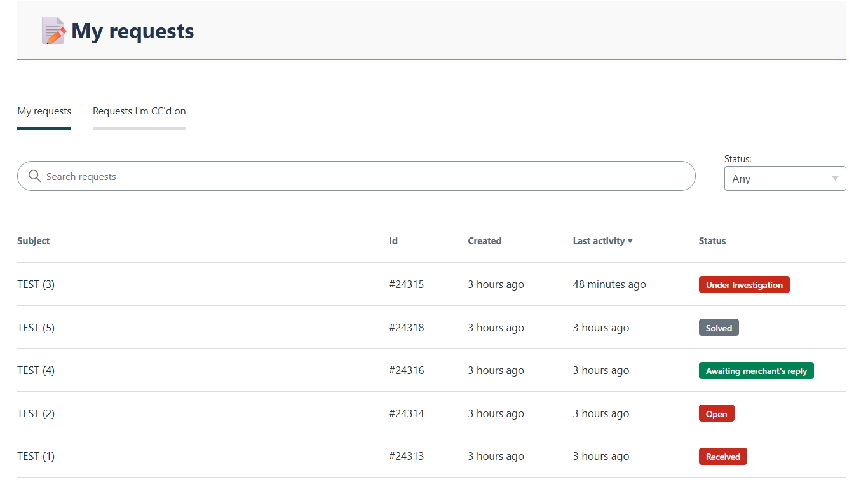Click the gray Solved status badge
Viewport: 868px width, 491px height.
[x=719, y=328]
